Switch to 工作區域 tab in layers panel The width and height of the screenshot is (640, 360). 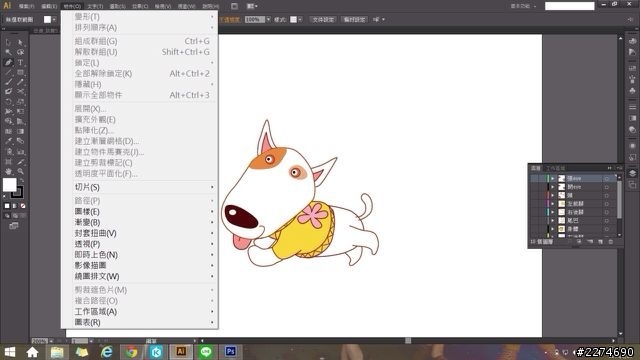click(x=556, y=168)
